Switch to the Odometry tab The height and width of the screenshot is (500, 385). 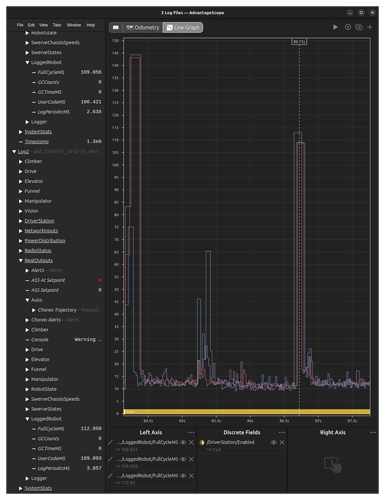(x=143, y=27)
